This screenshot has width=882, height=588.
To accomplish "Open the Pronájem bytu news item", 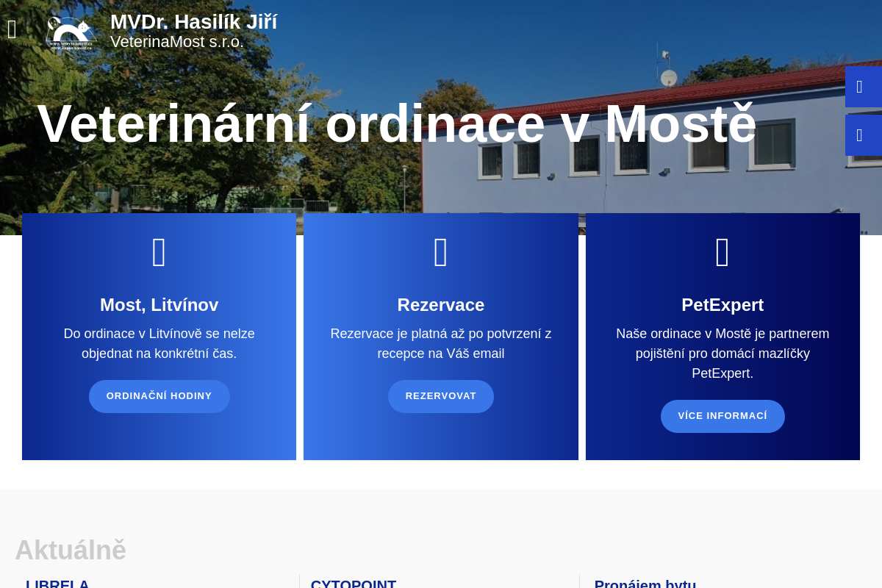I will (645, 585).
